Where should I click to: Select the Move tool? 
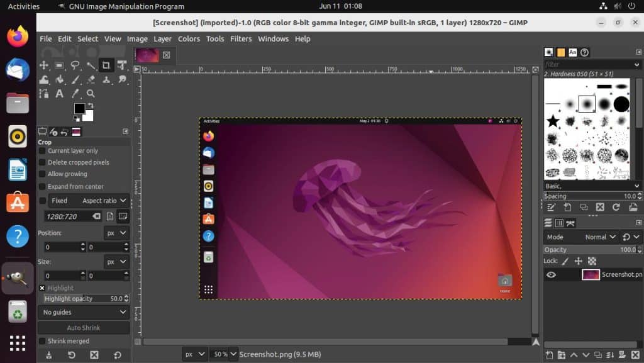[44, 65]
